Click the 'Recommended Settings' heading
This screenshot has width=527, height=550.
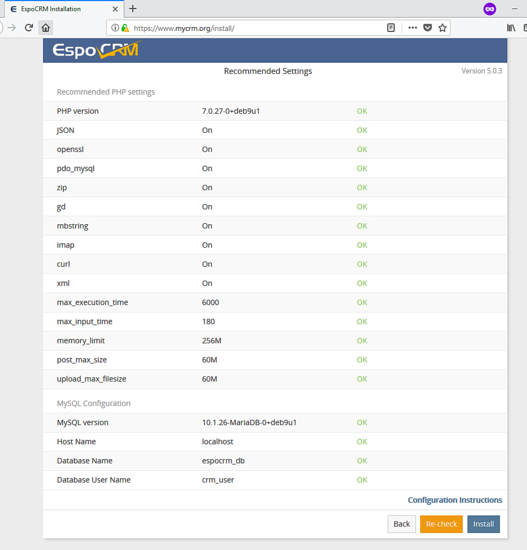pyautogui.click(x=268, y=71)
